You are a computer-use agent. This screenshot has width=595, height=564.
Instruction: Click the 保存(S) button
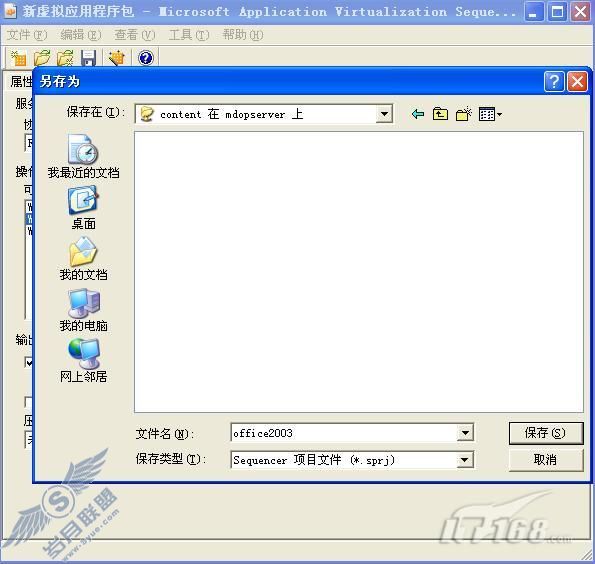(546, 433)
